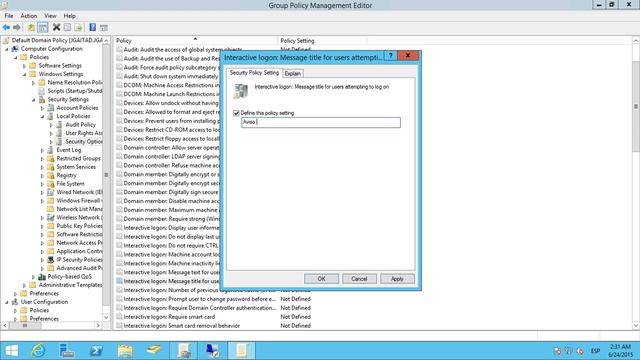Click the Policy column header

pos(195,41)
